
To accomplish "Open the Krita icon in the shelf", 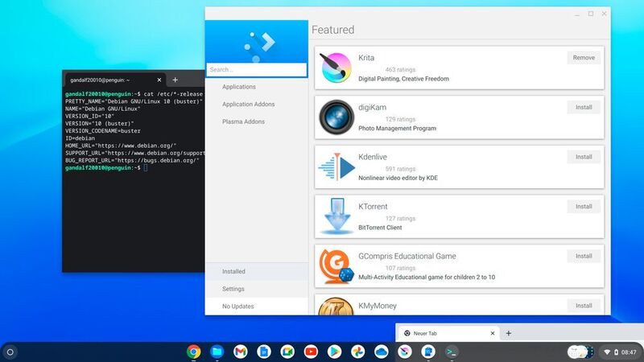I will [405, 352].
